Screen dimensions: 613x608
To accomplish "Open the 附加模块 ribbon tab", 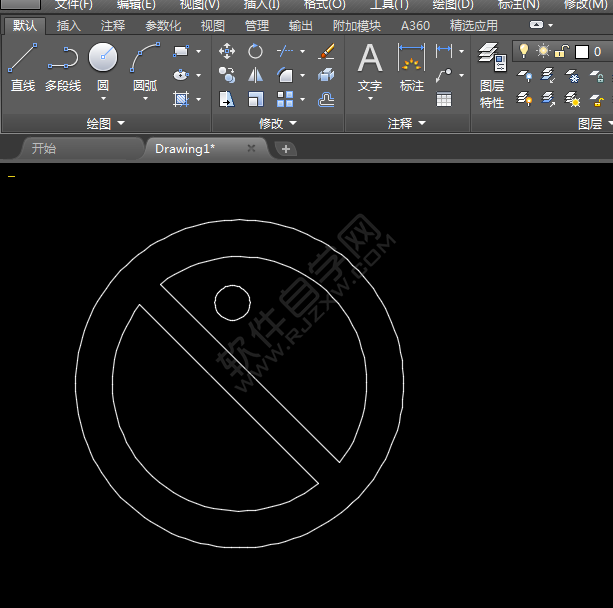I will pyautogui.click(x=357, y=26).
